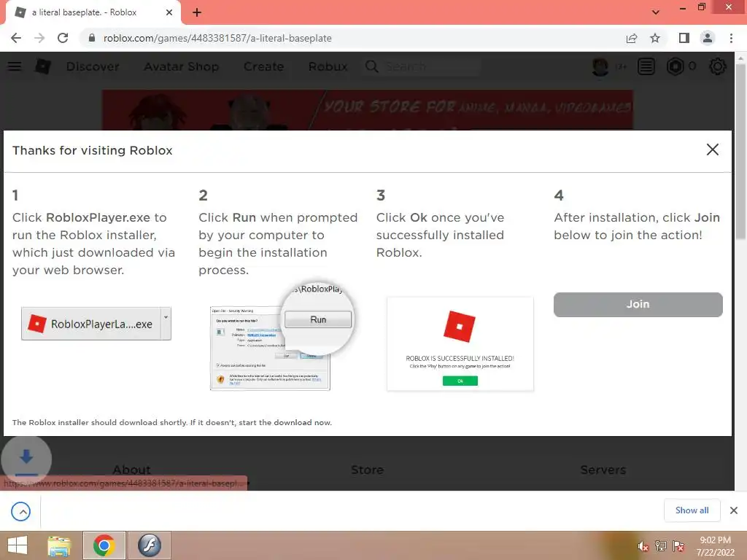Click Show all downloads button

[692, 510]
